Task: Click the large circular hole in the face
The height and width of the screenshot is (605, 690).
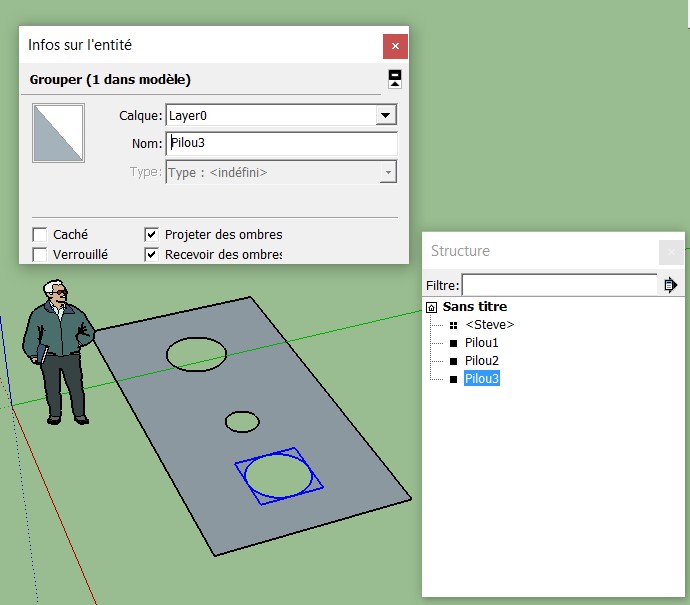Action: [195, 353]
